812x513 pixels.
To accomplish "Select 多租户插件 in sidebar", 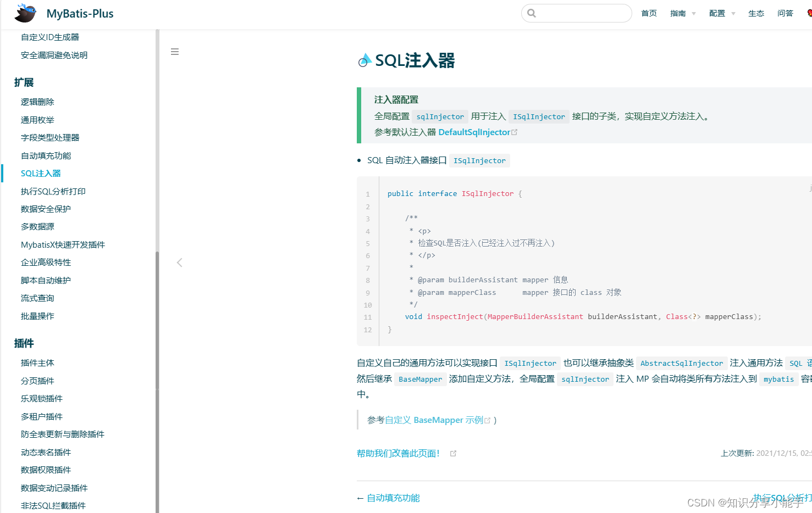I will pos(42,417).
